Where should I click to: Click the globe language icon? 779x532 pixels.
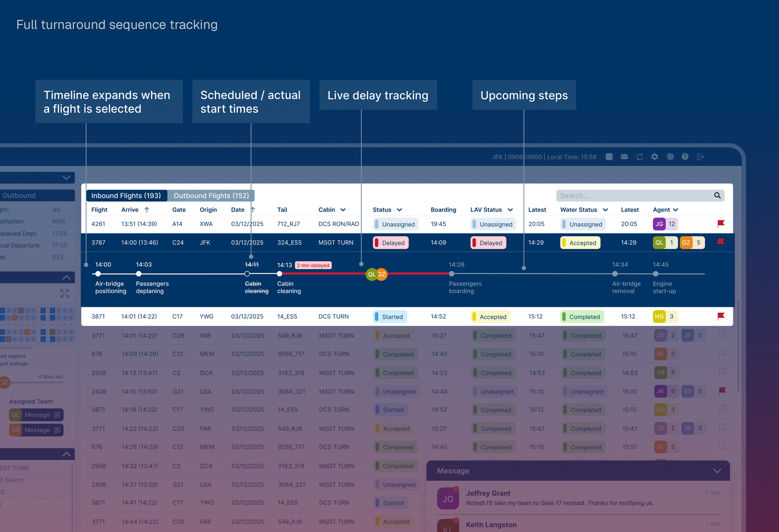(x=670, y=157)
